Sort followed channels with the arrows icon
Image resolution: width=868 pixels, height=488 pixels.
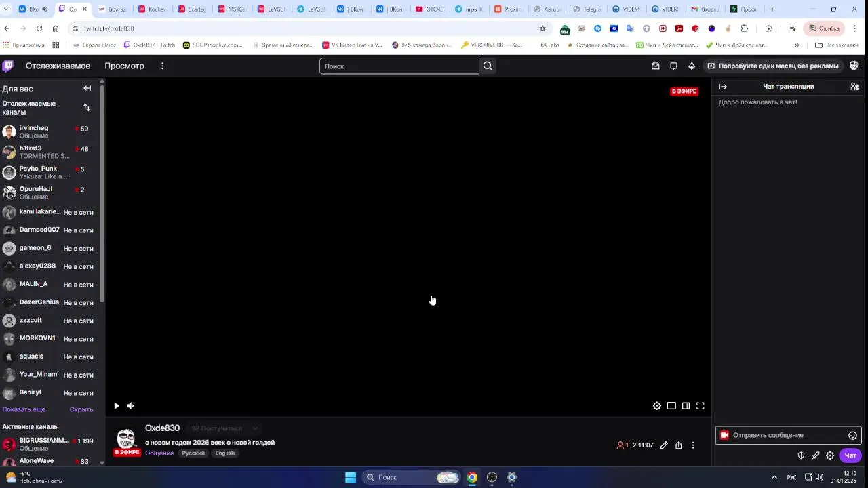point(87,107)
